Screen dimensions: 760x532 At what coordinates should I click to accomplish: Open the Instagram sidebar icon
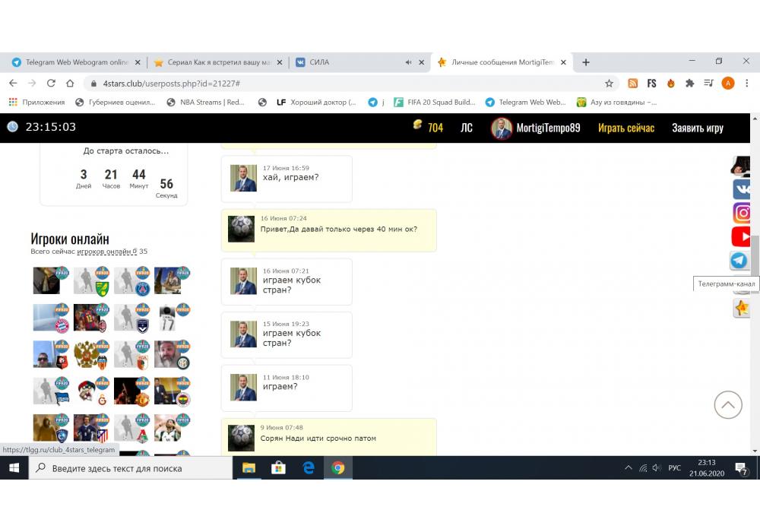[x=741, y=213]
